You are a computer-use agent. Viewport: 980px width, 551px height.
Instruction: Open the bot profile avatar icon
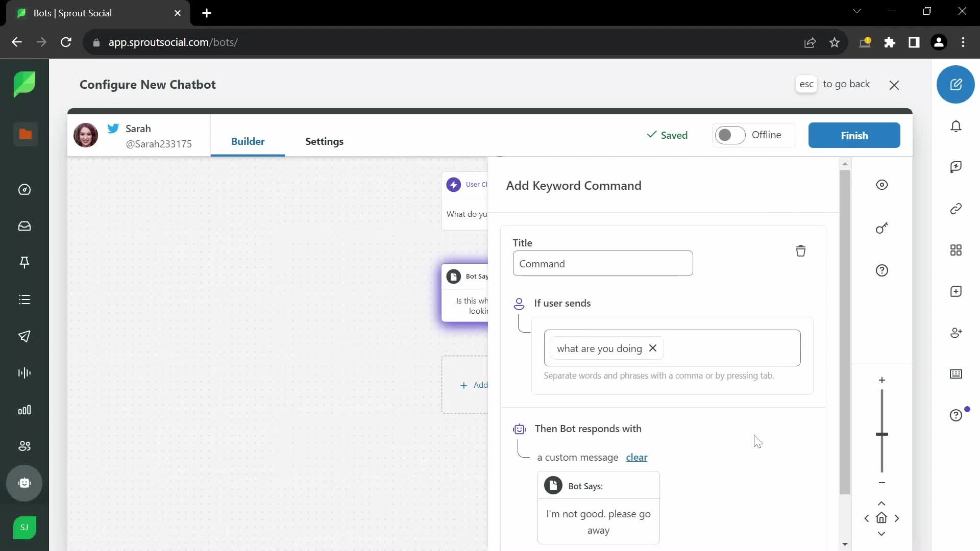coord(85,135)
